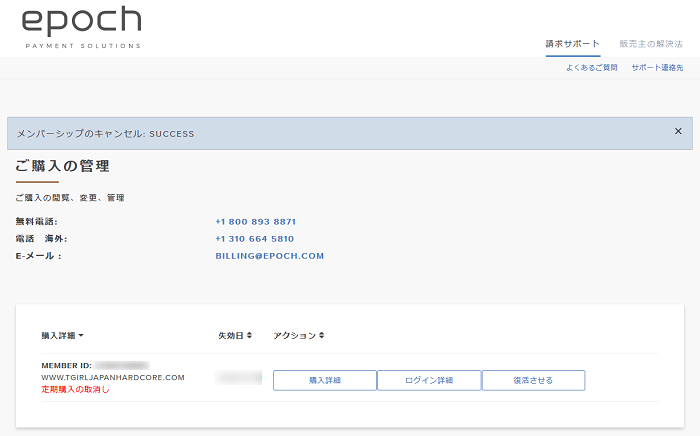The width and height of the screenshot is (700, 436).
Task: Sort by the アクション column header
Action: [298, 335]
